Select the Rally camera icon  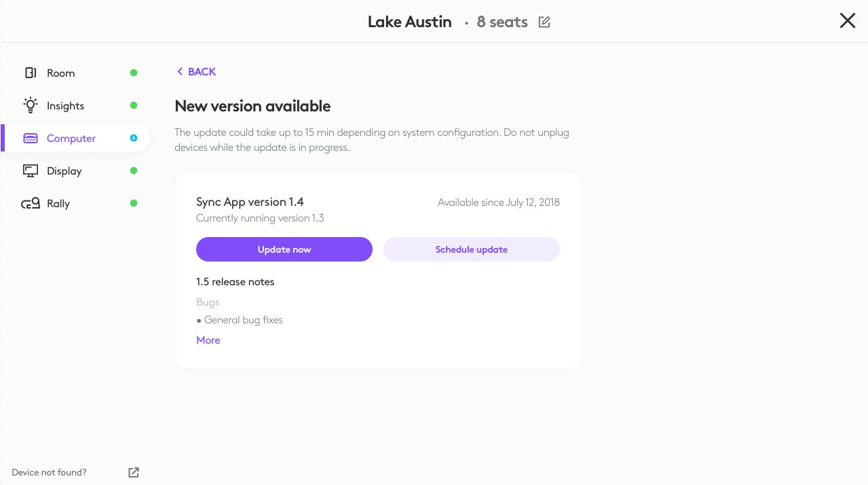pos(31,203)
